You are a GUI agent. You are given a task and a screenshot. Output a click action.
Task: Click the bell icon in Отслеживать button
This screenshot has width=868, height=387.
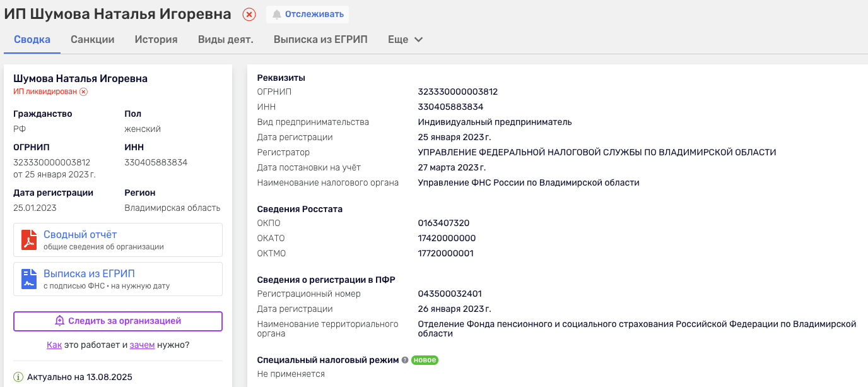276,15
